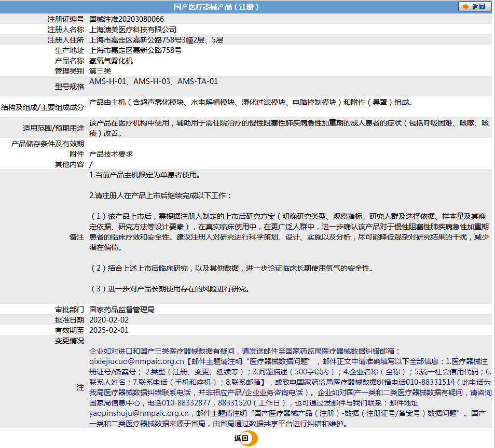Screen dimensions: 495x448
Task: Click production address 上海市嘉定区嘉新公路758号
Action: tap(136, 50)
